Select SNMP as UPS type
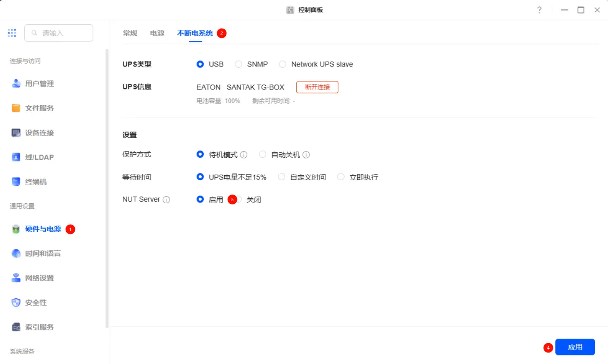Screen dimensions: 608x364 click(239, 64)
